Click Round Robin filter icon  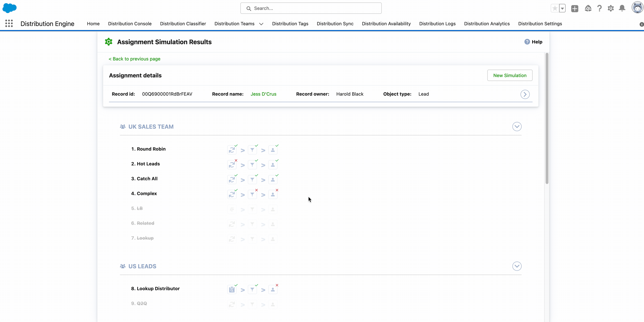tap(252, 150)
